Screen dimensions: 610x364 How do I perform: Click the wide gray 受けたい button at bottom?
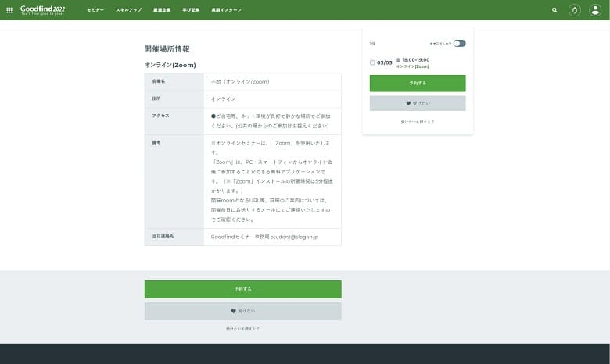point(242,311)
